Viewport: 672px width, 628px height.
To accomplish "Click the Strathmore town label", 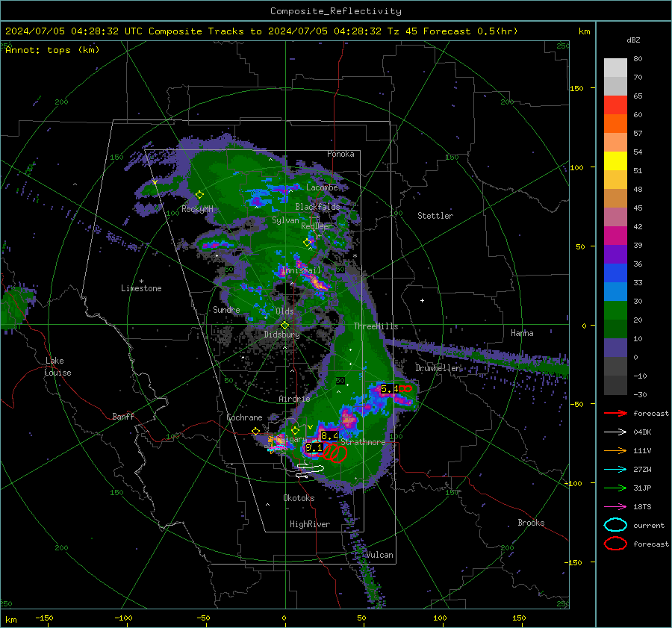I will coord(363,442).
